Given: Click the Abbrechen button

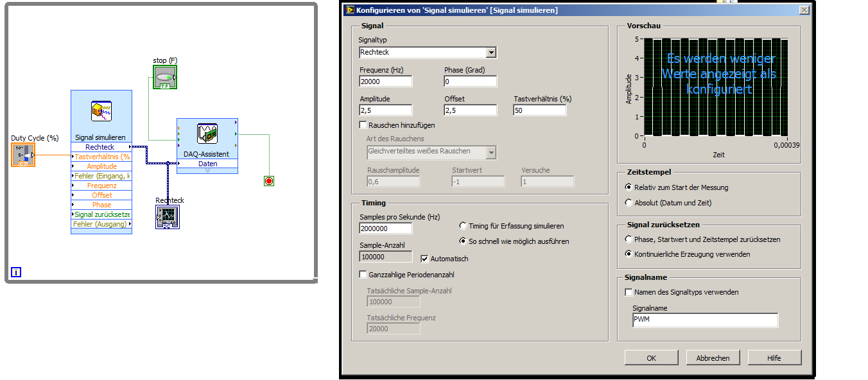Looking at the screenshot, I should click(x=713, y=358).
